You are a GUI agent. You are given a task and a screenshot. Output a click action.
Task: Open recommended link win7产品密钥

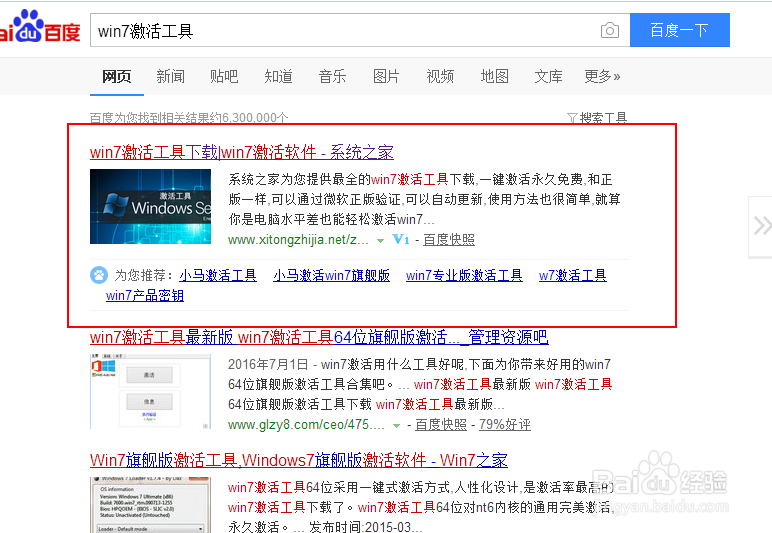pyautogui.click(x=145, y=295)
